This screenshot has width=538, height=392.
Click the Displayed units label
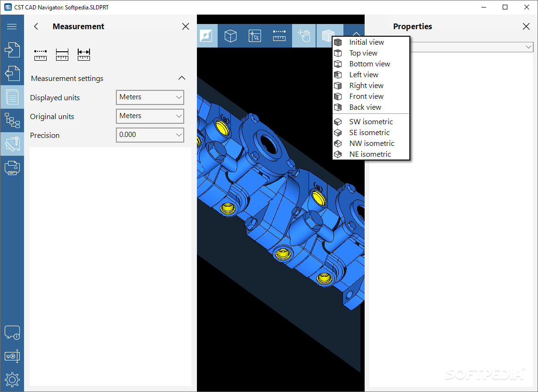[x=55, y=98]
